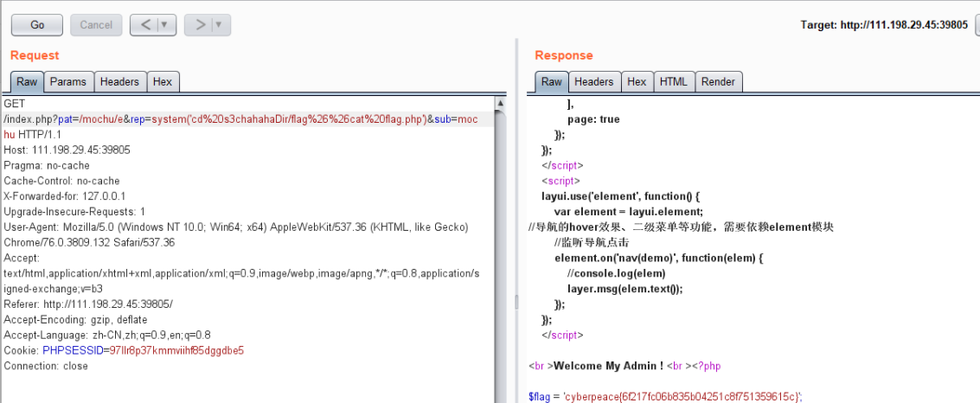Click the //console.log(elem) comment line
The height and width of the screenshot is (403, 980).
616,273
